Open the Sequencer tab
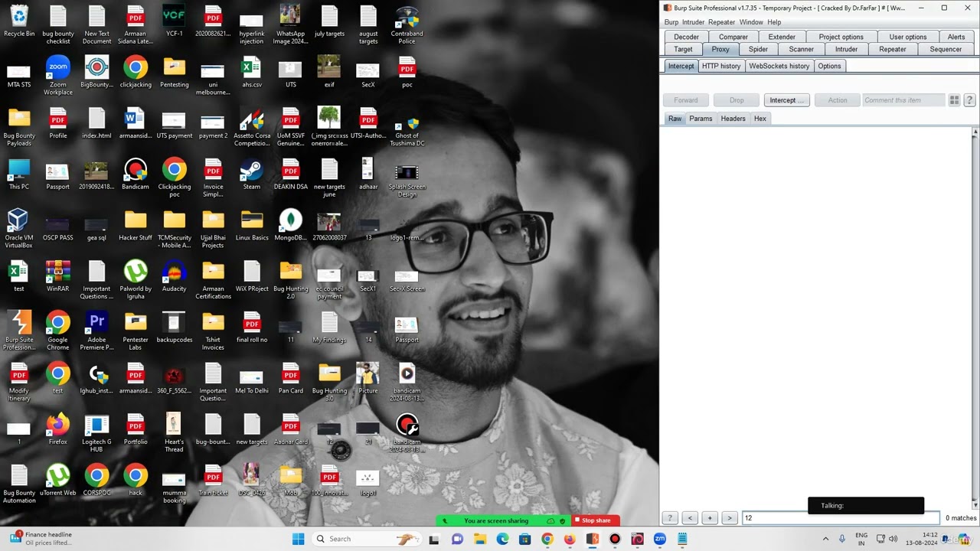Image resolution: width=980 pixels, height=551 pixels. [x=946, y=49]
